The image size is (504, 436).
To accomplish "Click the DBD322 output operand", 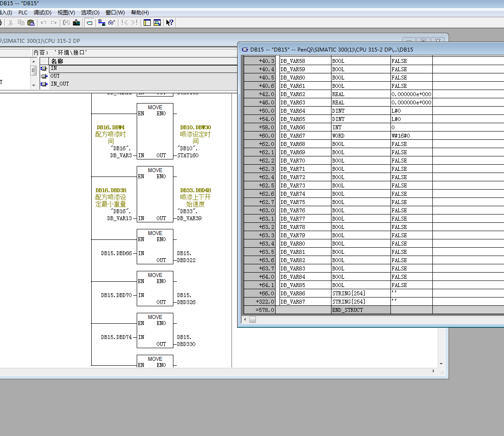I will point(186,260).
